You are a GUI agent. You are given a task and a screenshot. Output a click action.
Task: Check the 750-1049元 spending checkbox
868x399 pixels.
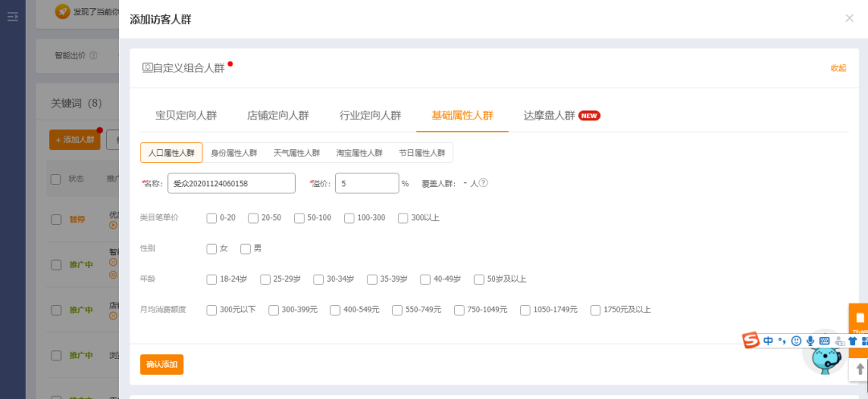(459, 310)
